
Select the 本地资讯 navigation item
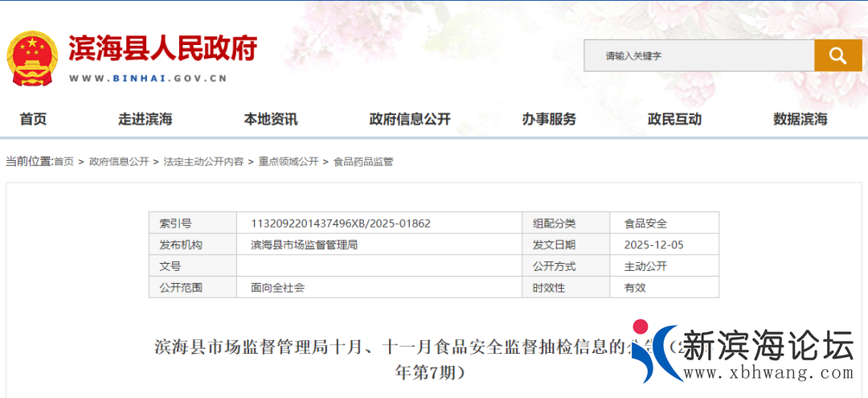click(x=271, y=119)
